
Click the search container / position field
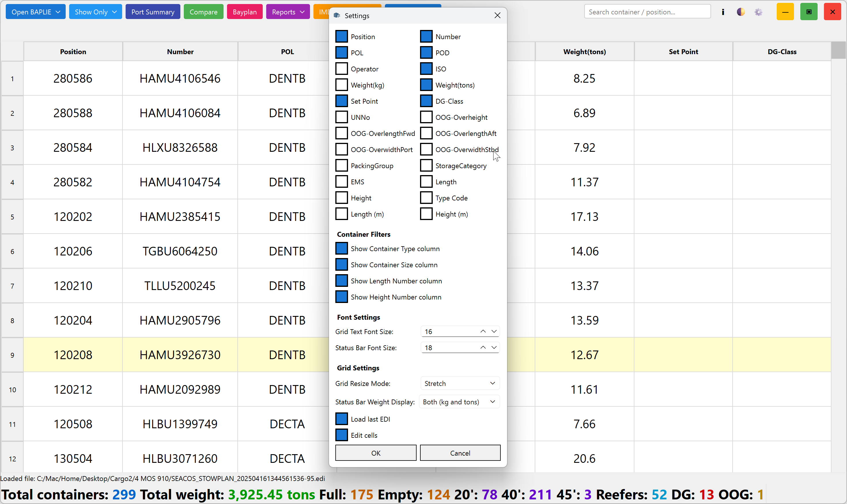click(647, 12)
